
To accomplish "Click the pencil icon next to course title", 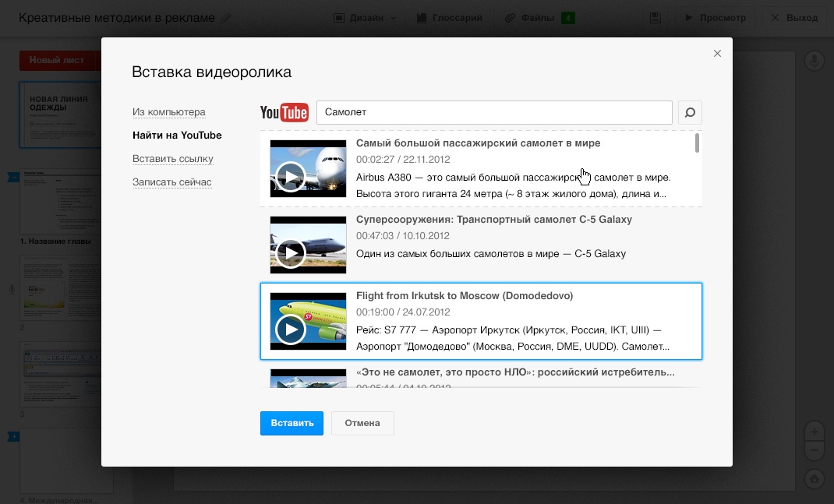I will (226, 18).
